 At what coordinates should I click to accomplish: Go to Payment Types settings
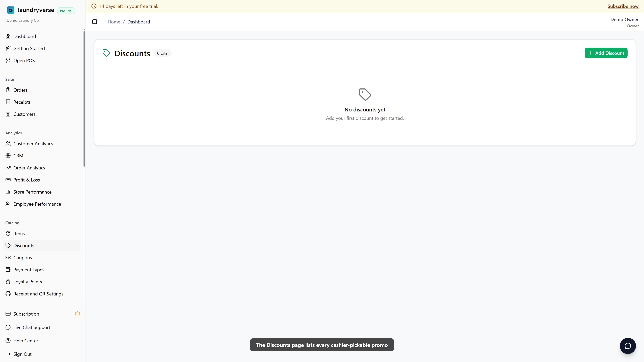[x=41, y=270]
